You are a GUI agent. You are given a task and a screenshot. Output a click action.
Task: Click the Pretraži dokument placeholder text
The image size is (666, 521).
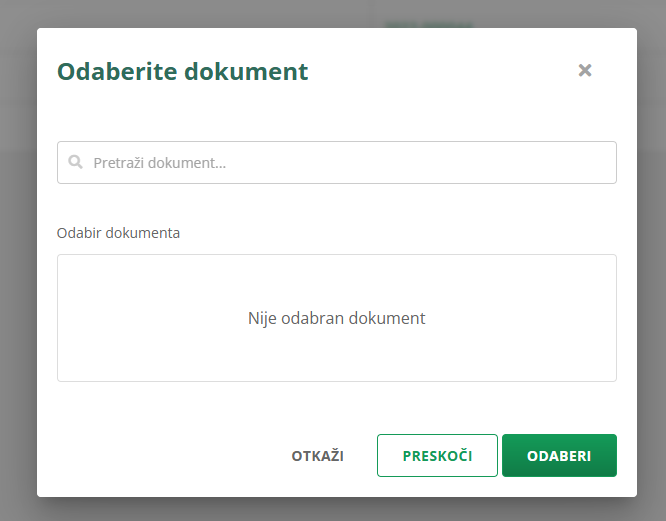[x=159, y=162]
